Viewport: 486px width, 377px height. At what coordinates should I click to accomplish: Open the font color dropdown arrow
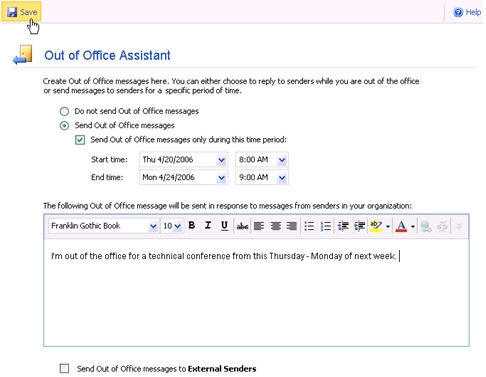pyautogui.click(x=413, y=227)
